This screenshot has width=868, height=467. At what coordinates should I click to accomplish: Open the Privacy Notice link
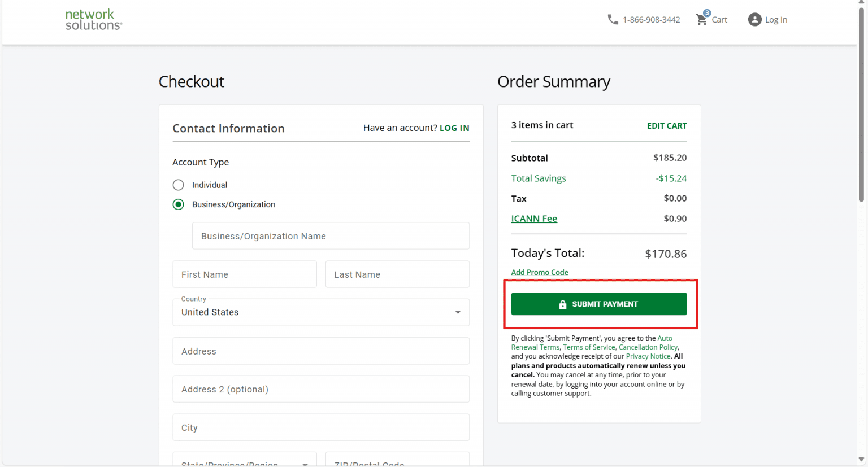(648, 356)
